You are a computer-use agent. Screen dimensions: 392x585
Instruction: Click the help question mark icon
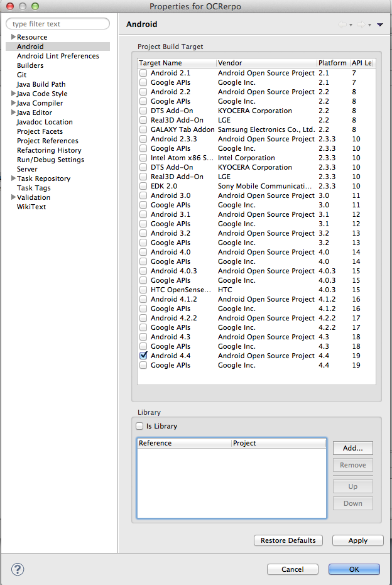(18, 569)
